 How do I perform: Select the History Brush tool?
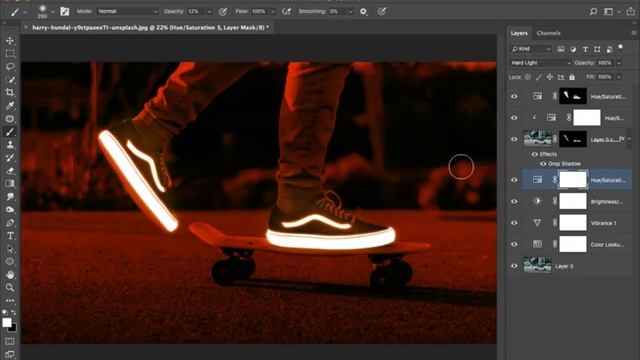pyautogui.click(x=10, y=158)
